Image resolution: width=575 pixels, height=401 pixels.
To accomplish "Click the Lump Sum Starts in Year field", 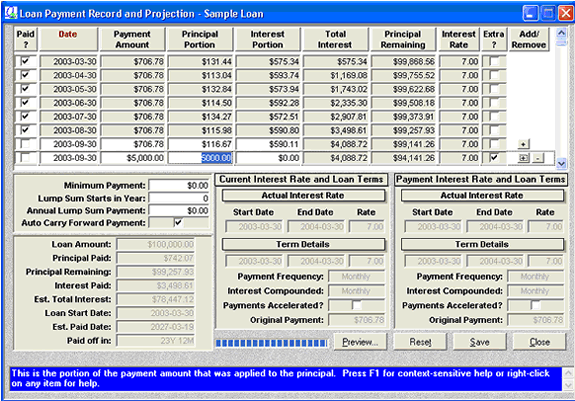I will [179, 198].
